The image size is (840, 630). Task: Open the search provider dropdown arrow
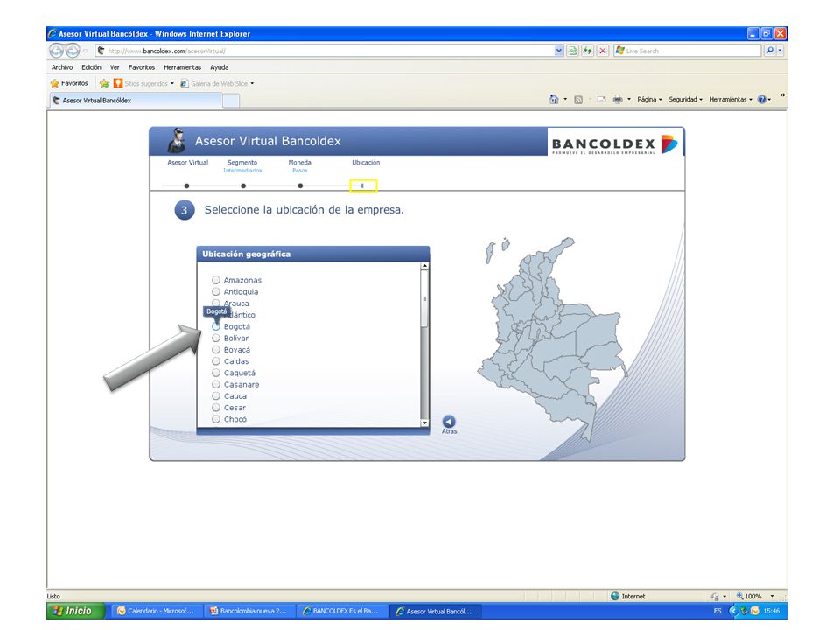click(x=780, y=51)
